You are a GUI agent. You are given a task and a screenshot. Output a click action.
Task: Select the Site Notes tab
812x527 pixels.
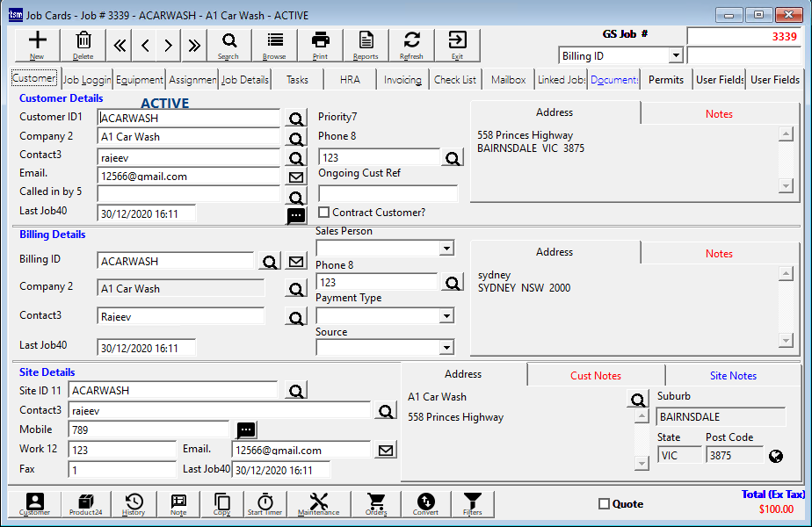[733, 375]
